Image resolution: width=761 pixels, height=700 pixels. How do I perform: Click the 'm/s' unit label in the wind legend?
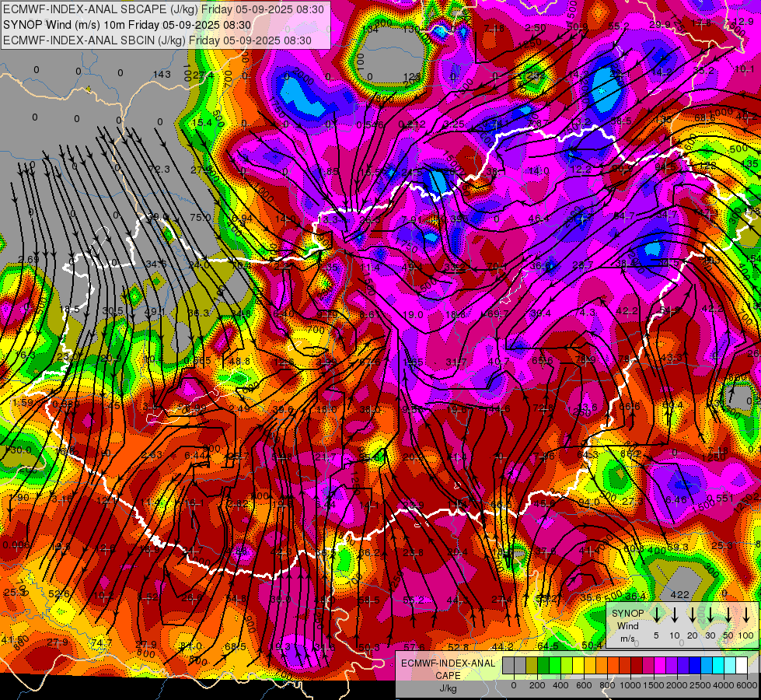[x=627, y=639]
